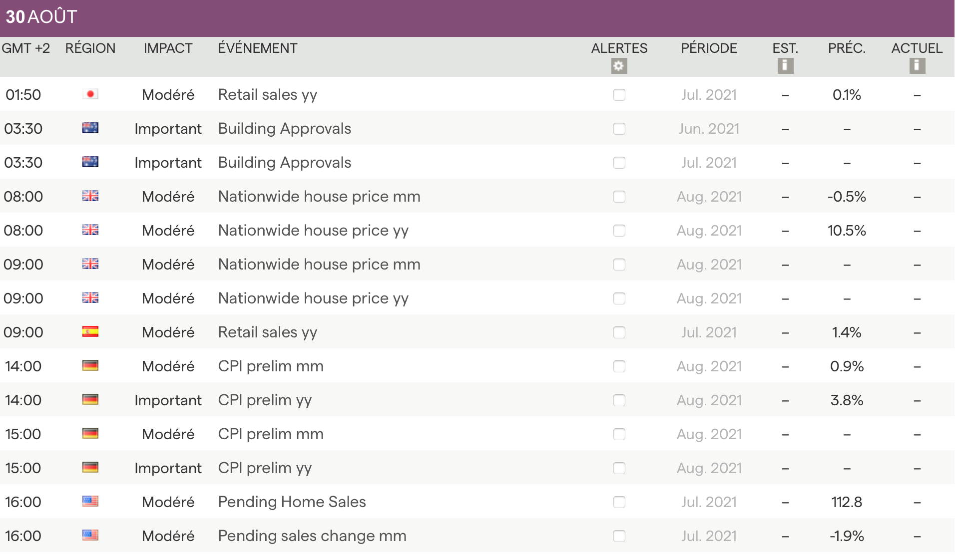Click the info icon under EST. header

tap(785, 66)
